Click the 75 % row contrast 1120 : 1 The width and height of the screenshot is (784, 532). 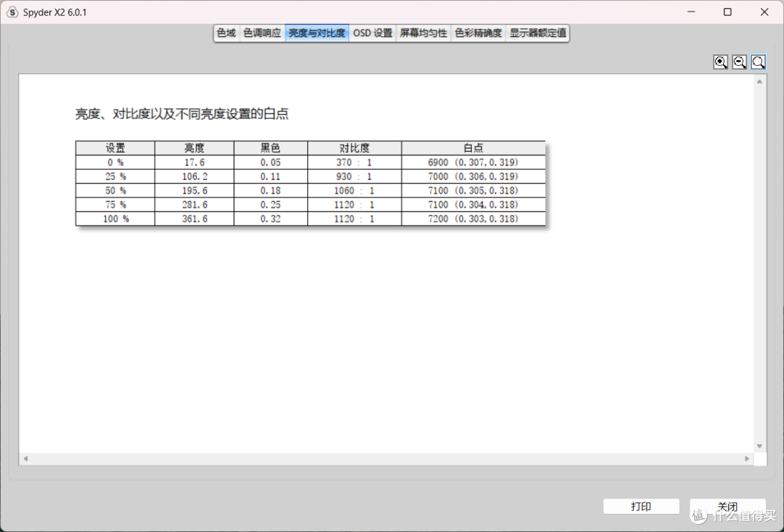click(354, 205)
